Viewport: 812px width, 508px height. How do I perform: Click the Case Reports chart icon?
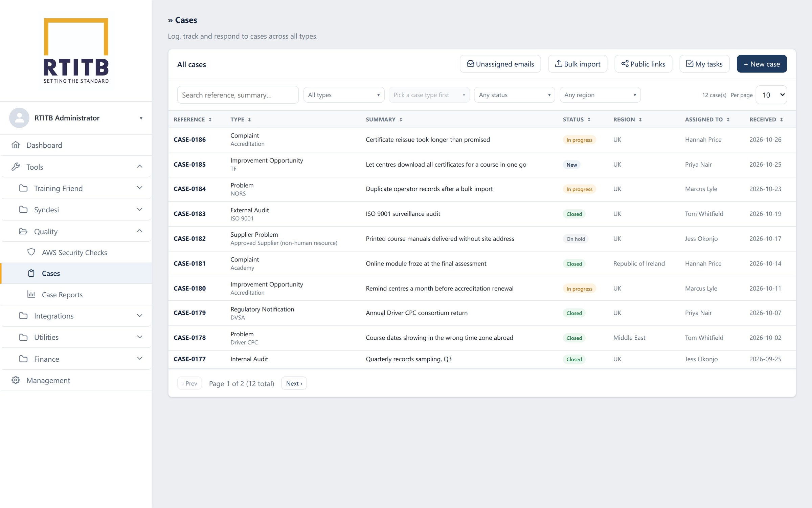tap(31, 294)
